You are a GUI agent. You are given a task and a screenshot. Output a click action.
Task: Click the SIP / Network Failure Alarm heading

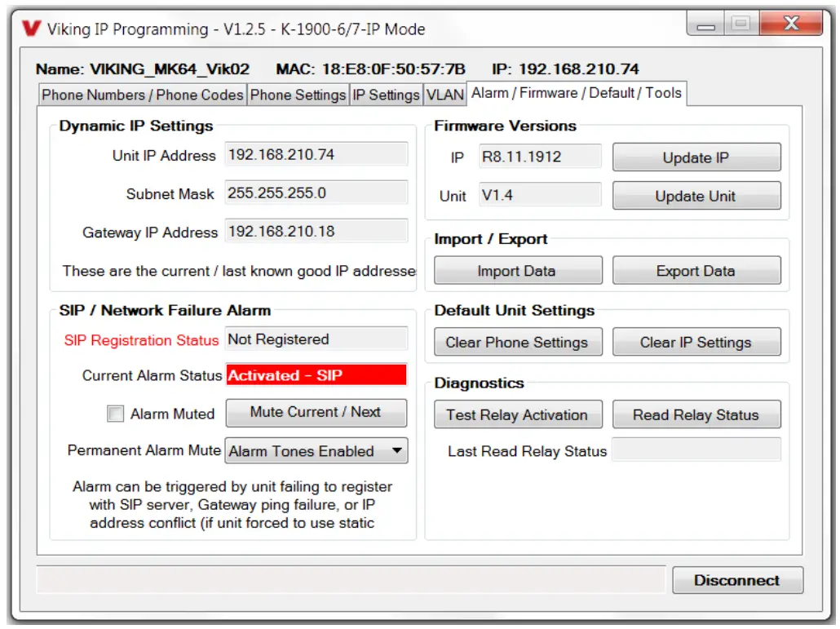click(165, 311)
